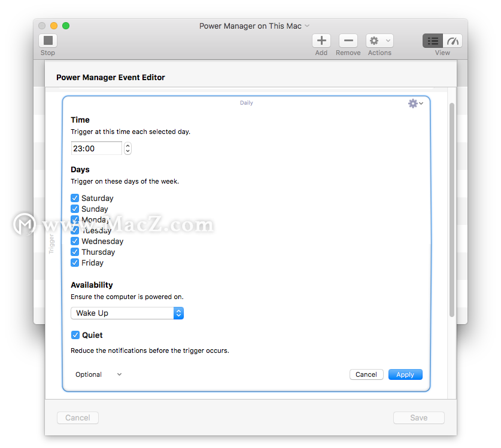Click the Save button at bottom
Viewport: 501px width, 448px height.
418,417
